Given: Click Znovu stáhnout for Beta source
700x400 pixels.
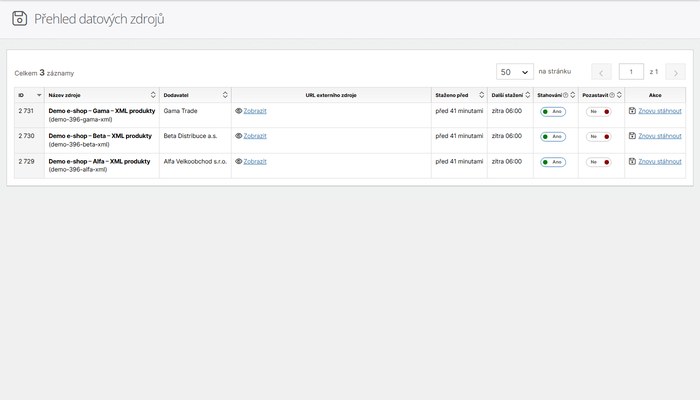Looking at the screenshot, I should tap(660, 136).
